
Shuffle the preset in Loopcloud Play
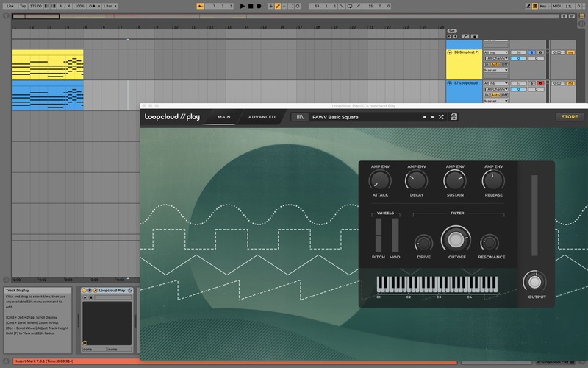tap(441, 117)
